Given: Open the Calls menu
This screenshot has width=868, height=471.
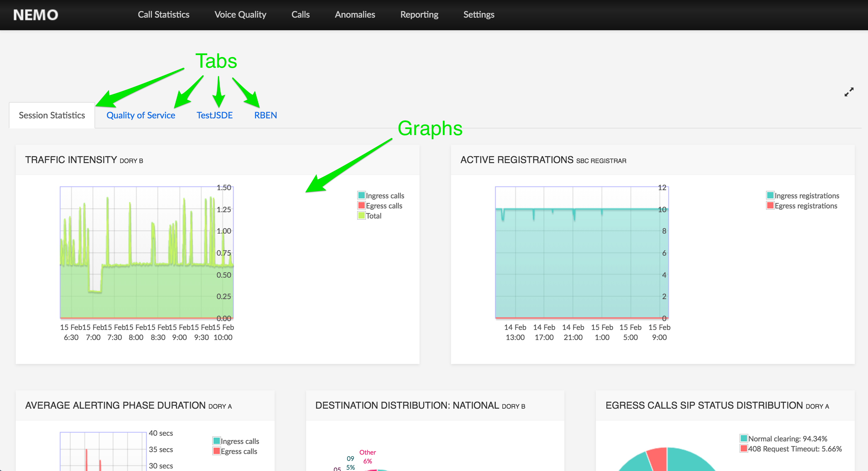Looking at the screenshot, I should [300, 14].
